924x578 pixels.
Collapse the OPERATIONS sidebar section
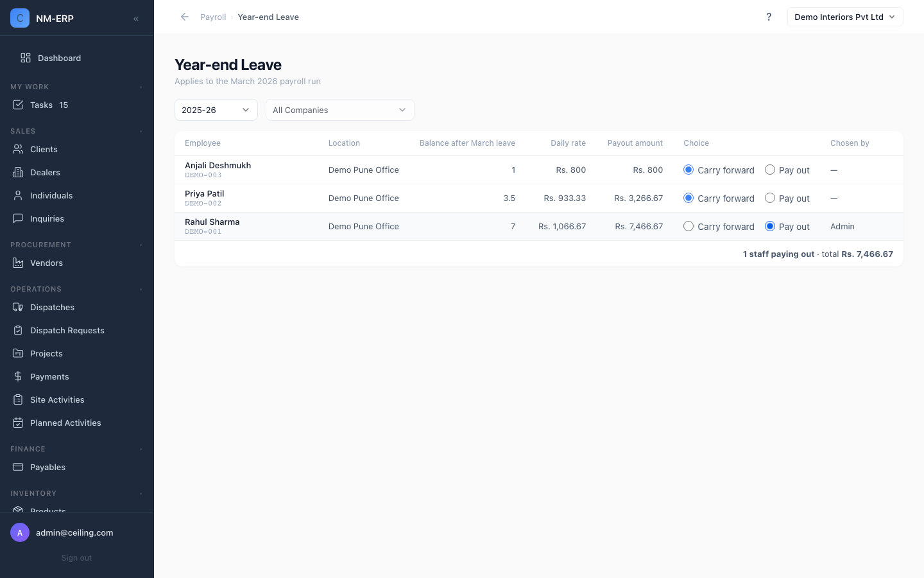click(141, 289)
